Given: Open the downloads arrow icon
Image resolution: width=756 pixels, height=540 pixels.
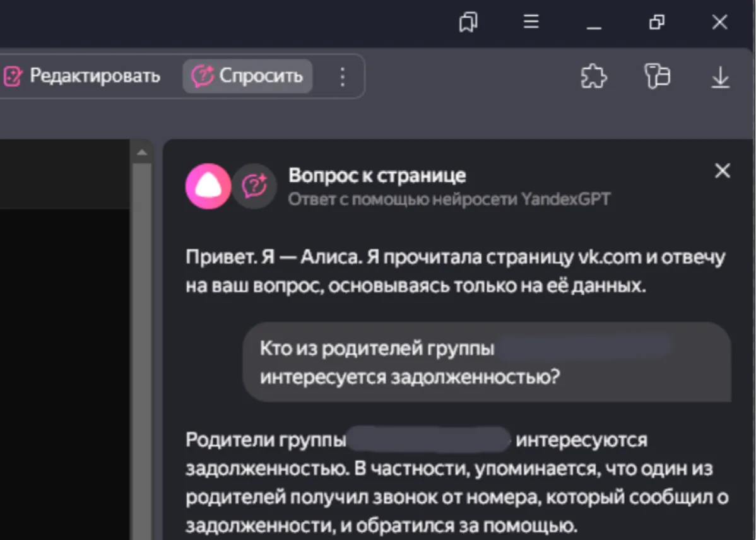Looking at the screenshot, I should click(720, 77).
